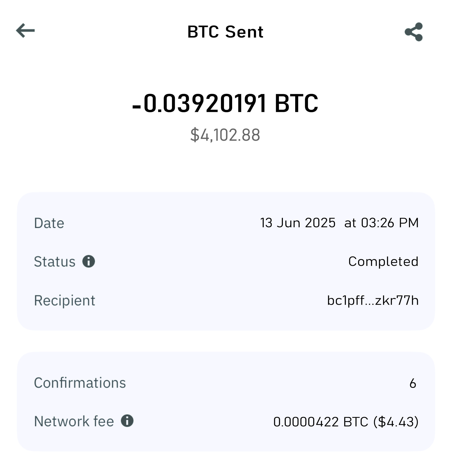Tap the 03:26 PM time text
Image resolution: width=452 pixels, height=476 pixels.
[x=390, y=223]
